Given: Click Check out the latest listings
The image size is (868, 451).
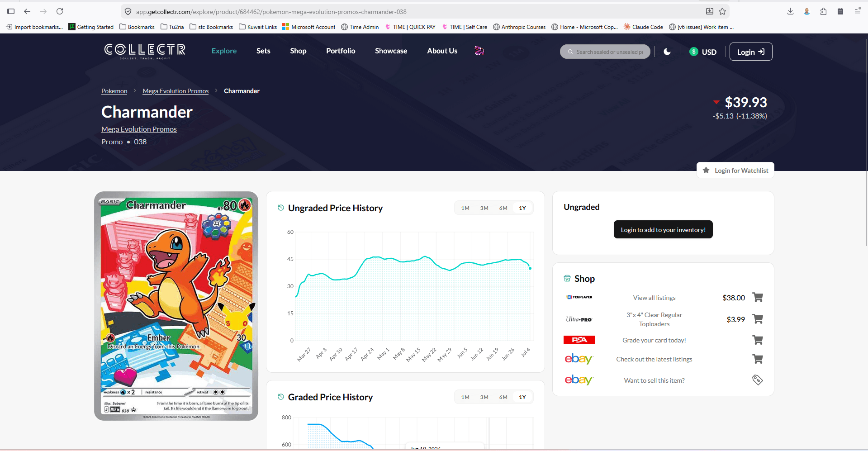Looking at the screenshot, I should 654,359.
